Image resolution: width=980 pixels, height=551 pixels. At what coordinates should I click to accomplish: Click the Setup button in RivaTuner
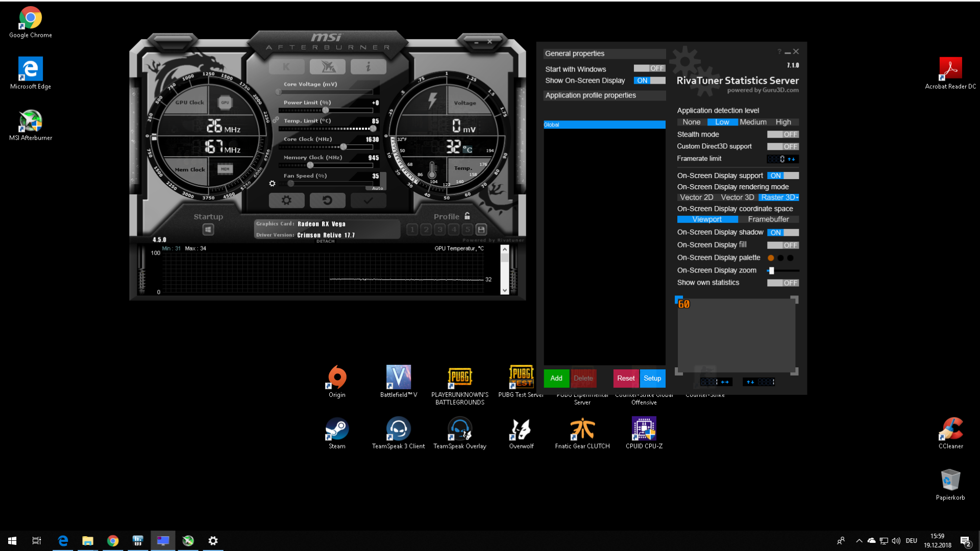652,378
